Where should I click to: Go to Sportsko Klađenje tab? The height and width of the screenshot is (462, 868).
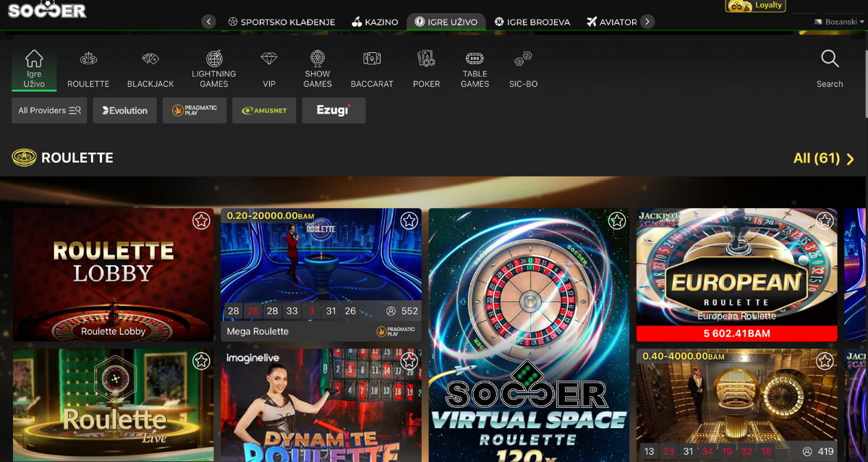pos(281,22)
